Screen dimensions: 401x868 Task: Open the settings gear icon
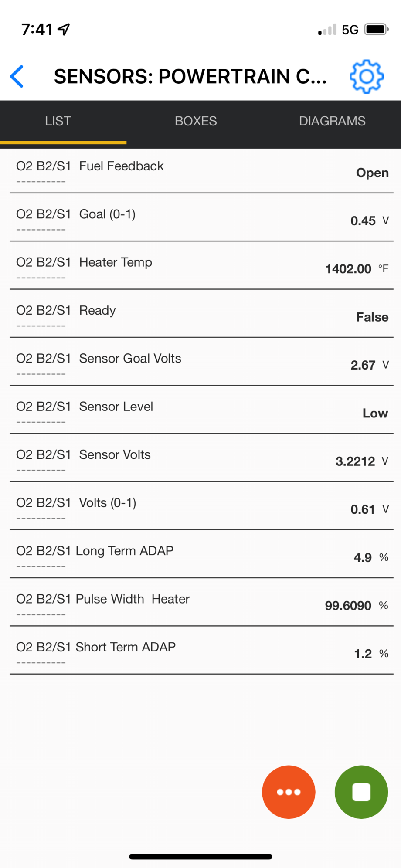coord(366,77)
